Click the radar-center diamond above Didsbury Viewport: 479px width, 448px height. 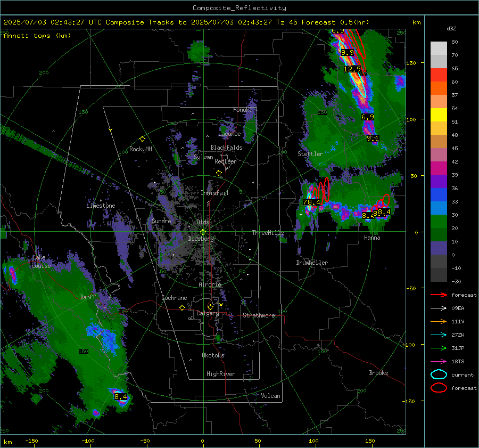[x=203, y=232]
